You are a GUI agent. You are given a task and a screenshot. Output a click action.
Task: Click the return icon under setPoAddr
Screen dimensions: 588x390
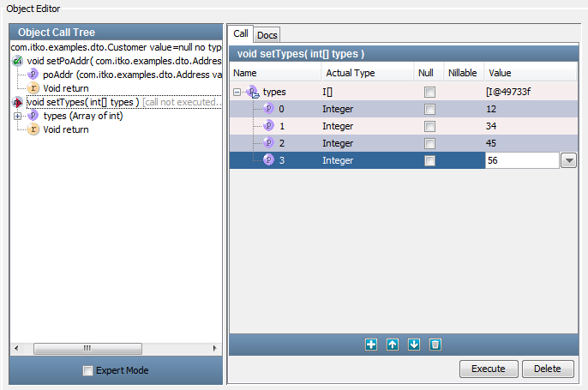tap(33, 88)
